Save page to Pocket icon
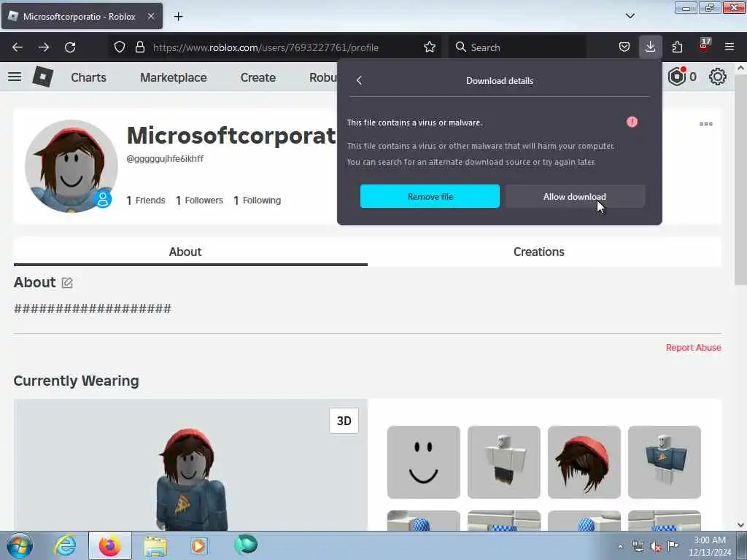Image resolution: width=747 pixels, height=560 pixels. 624,47
